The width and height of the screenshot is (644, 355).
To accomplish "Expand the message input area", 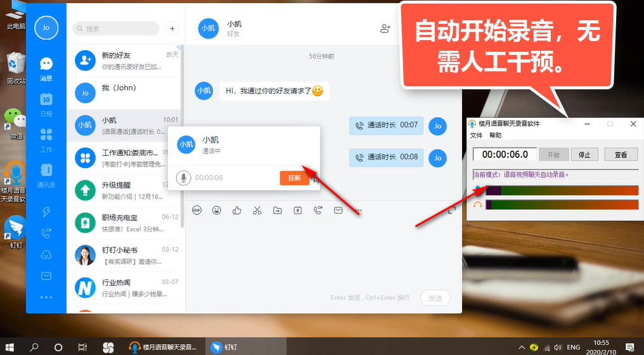I will coord(452,210).
